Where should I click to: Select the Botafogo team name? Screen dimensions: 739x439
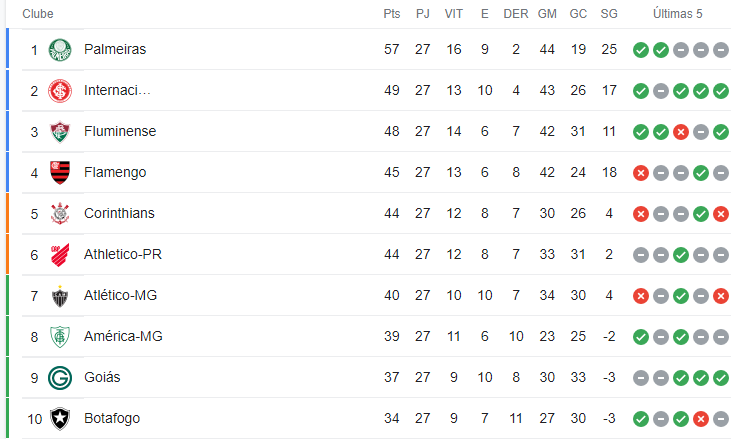(x=112, y=419)
